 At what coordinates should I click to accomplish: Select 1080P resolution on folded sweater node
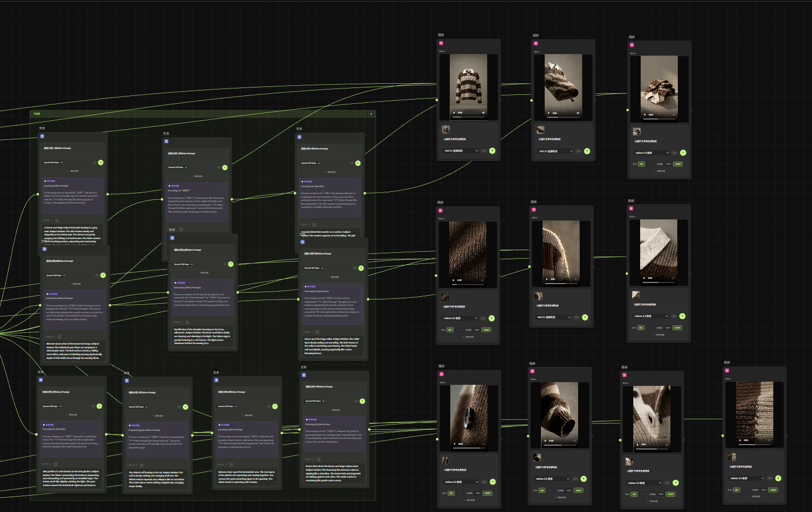click(678, 164)
